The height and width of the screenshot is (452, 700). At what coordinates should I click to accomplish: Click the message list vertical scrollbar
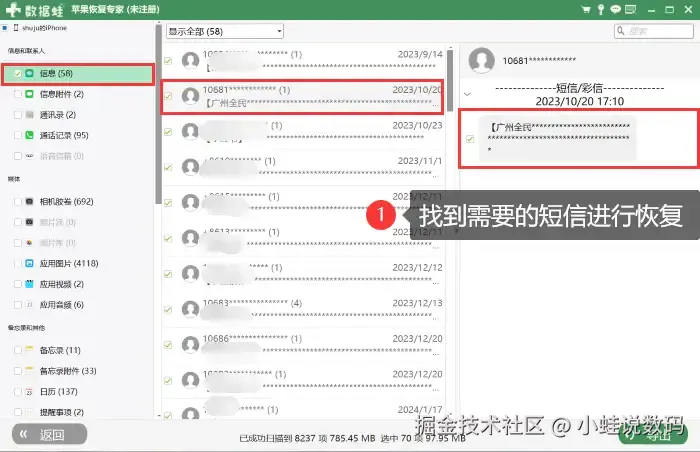tap(450, 80)
